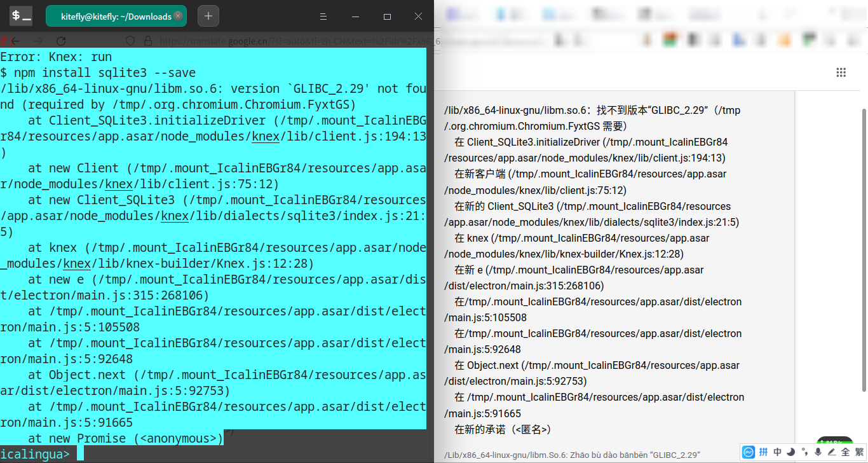The image size is (868, 463).
Task: Toggle Chinese/English mode (中)
Action: point(777,452)
